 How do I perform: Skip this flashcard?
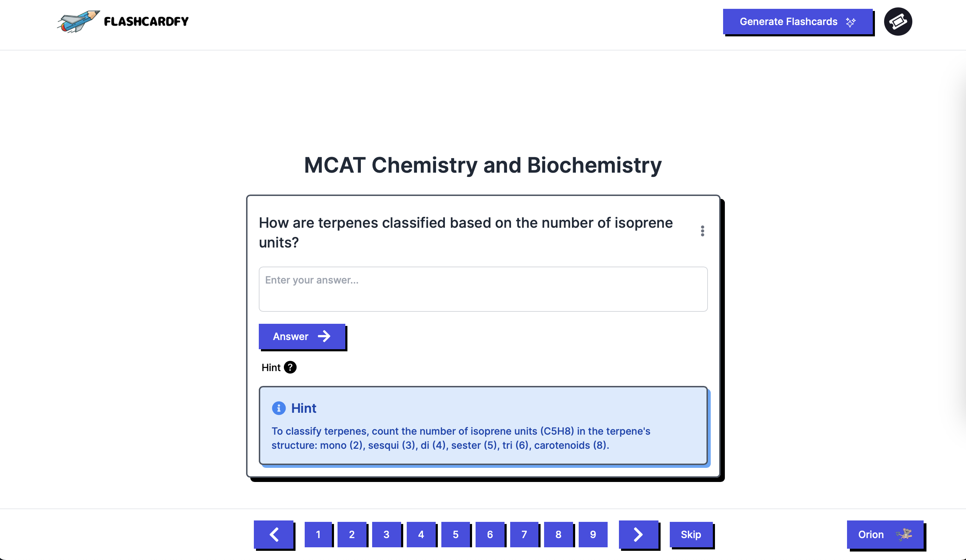[x=691, y=534]
